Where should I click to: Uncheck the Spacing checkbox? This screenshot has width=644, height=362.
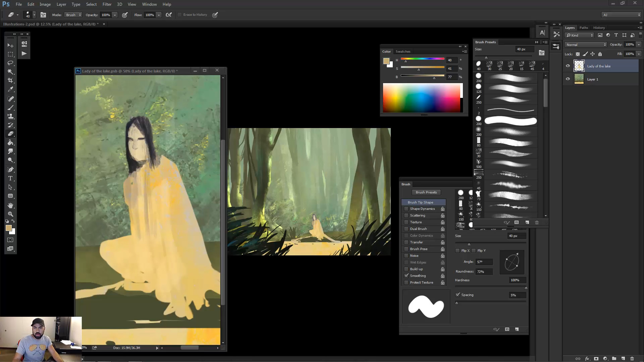[x=458, y=295]
